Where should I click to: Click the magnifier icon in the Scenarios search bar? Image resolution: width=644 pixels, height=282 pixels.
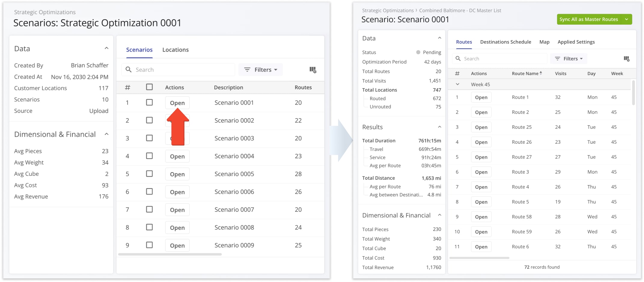tap(129, 69)
